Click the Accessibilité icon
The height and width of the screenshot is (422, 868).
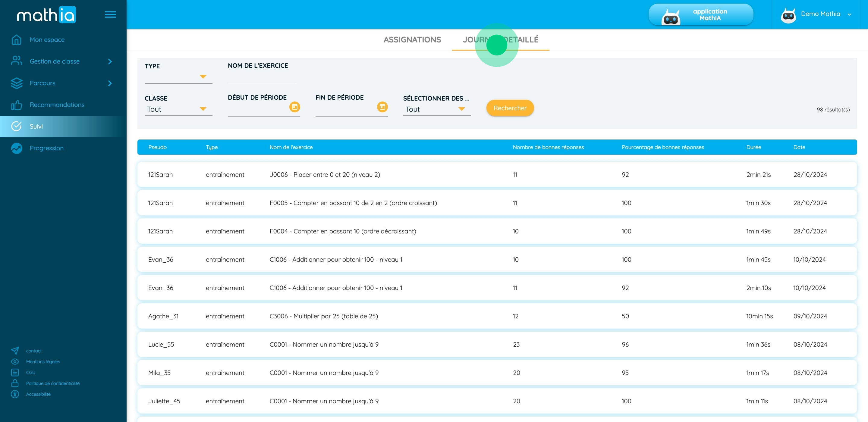(15, 394)
